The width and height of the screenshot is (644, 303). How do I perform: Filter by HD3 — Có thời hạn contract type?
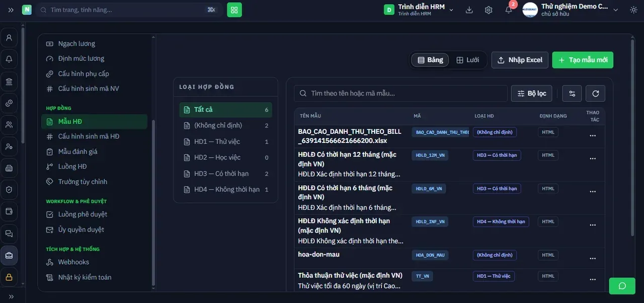(225, 174)
